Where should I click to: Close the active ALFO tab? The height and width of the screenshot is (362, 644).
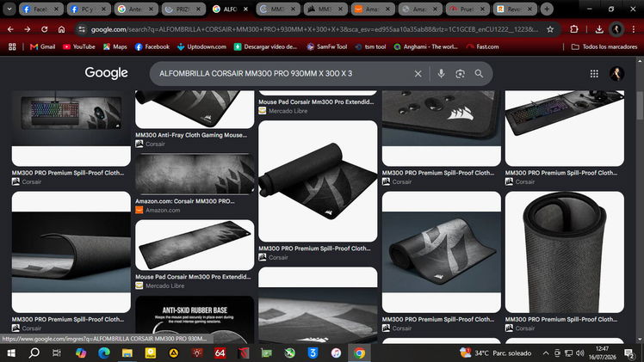(245, 9)
